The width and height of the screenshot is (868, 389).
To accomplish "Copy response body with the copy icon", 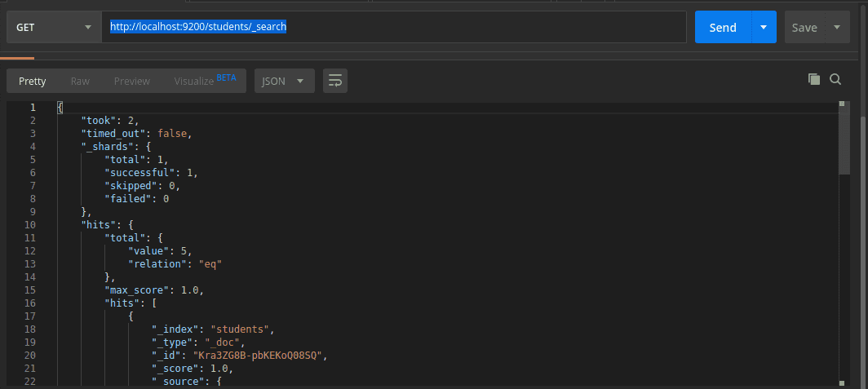I will 813,79.
